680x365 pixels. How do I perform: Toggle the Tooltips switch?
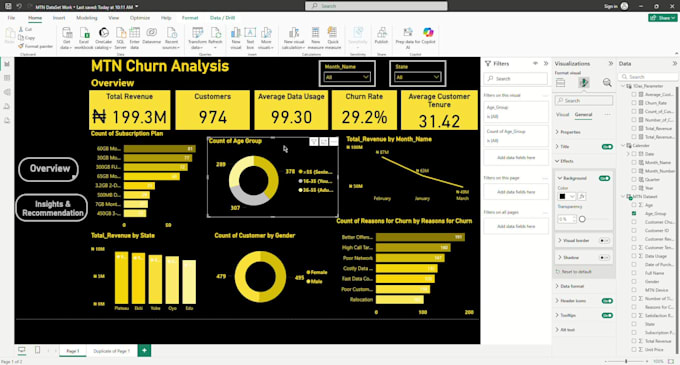point(607,315)
